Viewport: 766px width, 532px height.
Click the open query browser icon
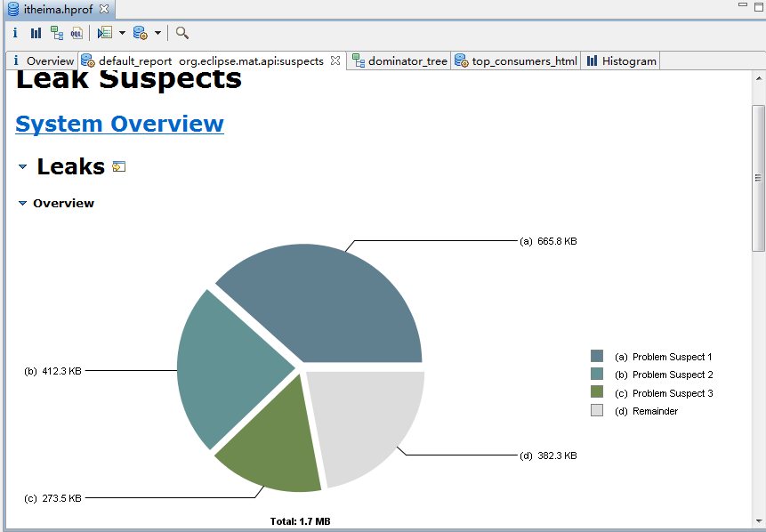pos(141,33)
